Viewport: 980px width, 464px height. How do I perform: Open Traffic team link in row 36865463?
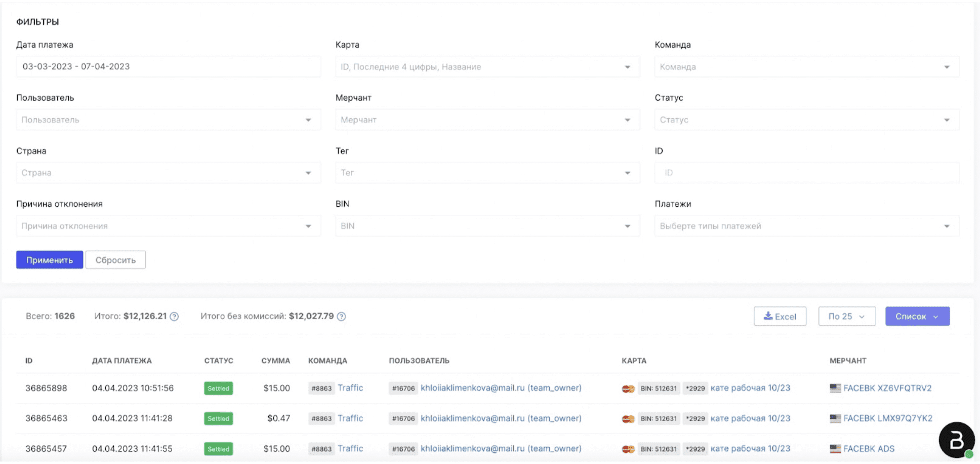350,418
